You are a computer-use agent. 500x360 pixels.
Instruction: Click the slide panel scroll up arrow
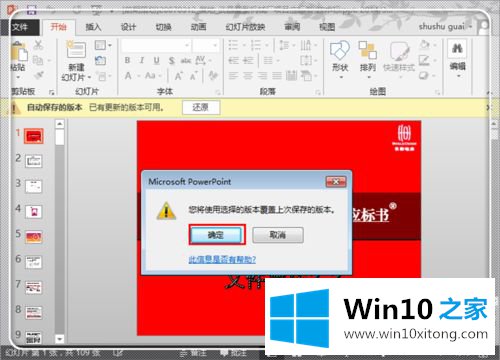(60, 124)
